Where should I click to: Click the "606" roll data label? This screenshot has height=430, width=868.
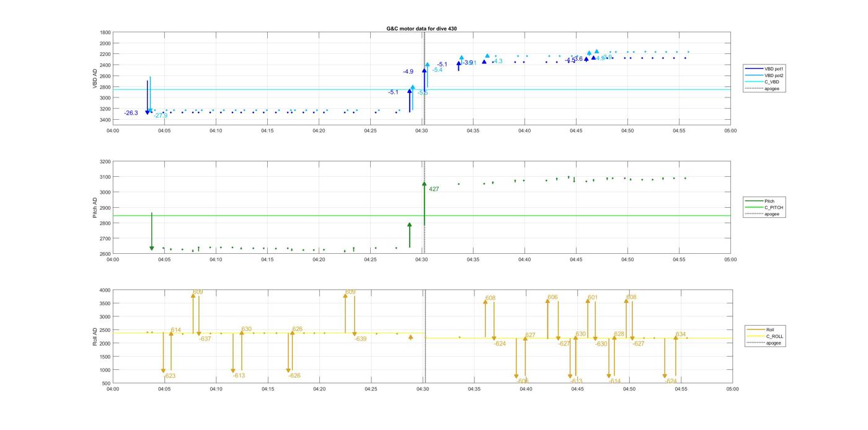coord(553,297)
